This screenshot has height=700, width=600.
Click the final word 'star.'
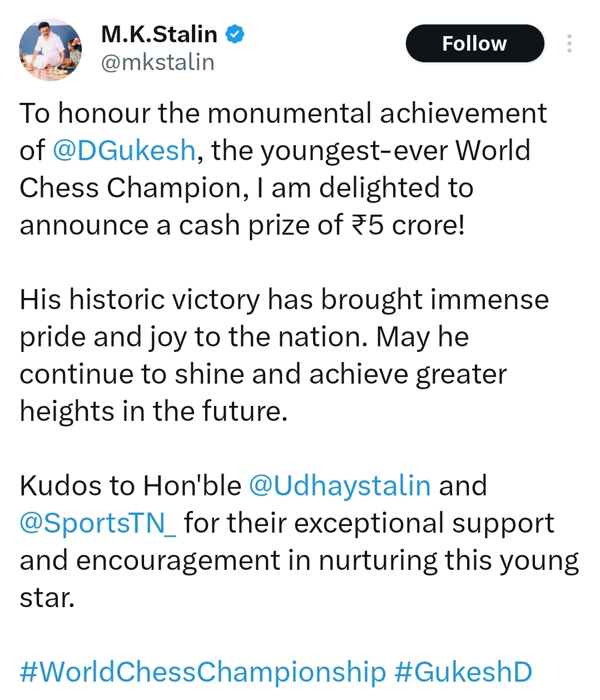pyautogui.click(x=47, y=598)
